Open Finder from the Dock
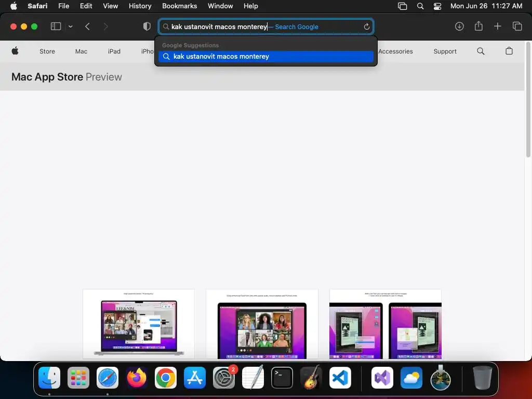This screenshot has width=532, height=399. (x=49, y=378)
